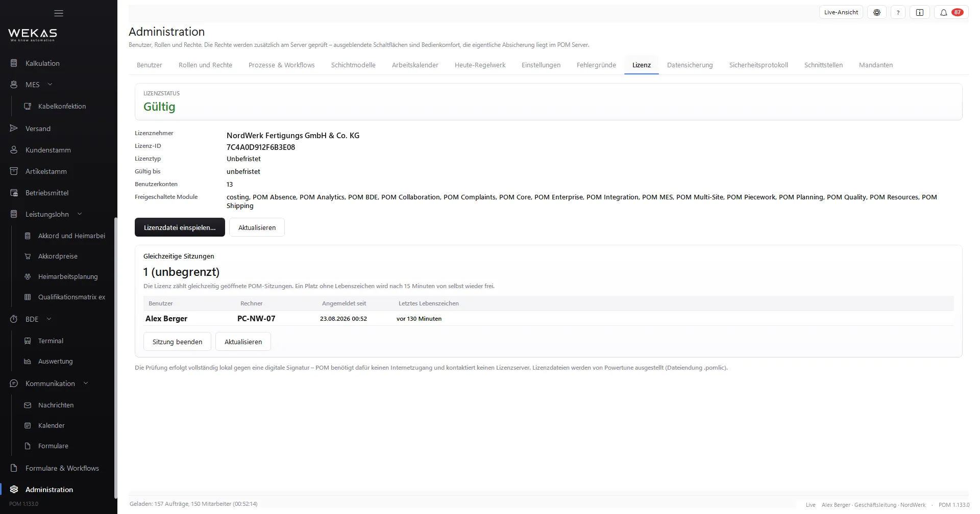The width and height of the screenshot is (980, 514).
Task: Select Administration in the sidebar
Action: (49, 490)
